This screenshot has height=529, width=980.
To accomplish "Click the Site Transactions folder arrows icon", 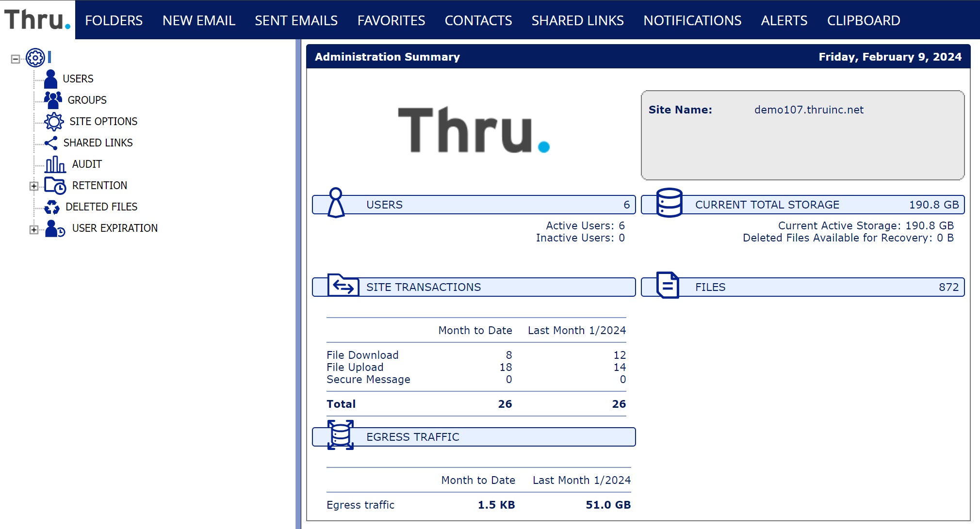I will click(x=343, y=285).
